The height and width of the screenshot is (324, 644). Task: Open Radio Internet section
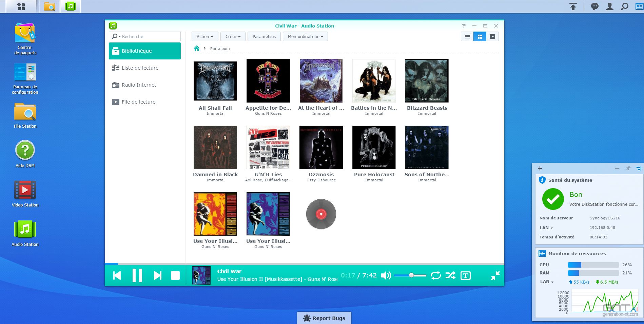[x=145, y=85]
